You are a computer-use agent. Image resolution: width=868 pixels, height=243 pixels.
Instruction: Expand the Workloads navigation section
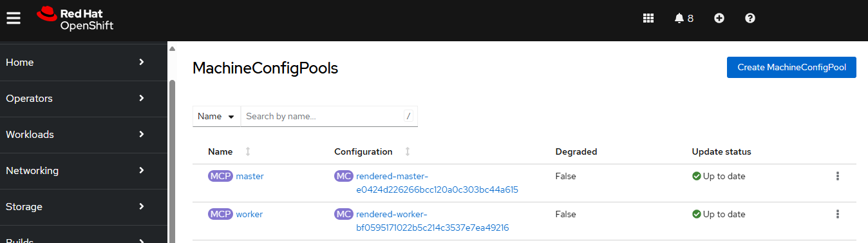[84, 135]
